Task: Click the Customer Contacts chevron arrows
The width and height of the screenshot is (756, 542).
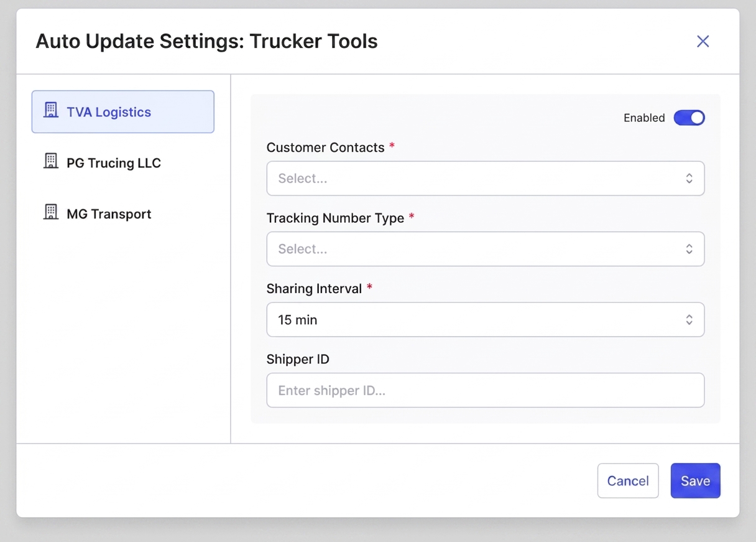Action: pos(689,179)
